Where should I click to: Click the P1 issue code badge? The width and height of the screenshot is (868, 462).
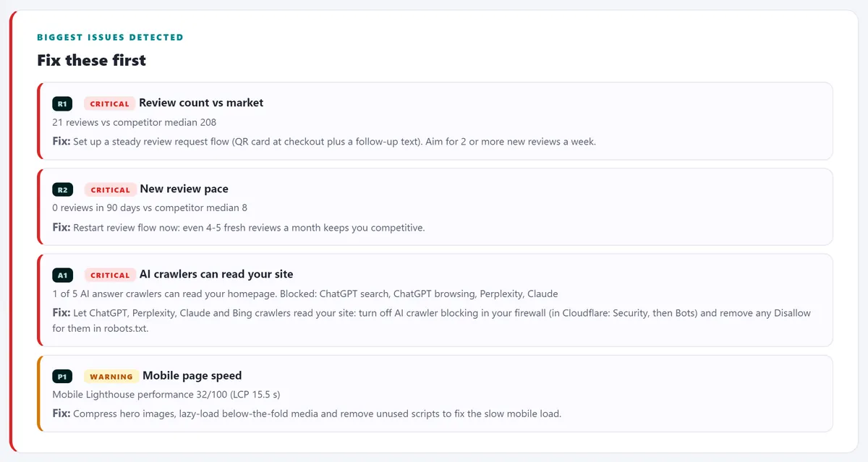tap(62, 376)
